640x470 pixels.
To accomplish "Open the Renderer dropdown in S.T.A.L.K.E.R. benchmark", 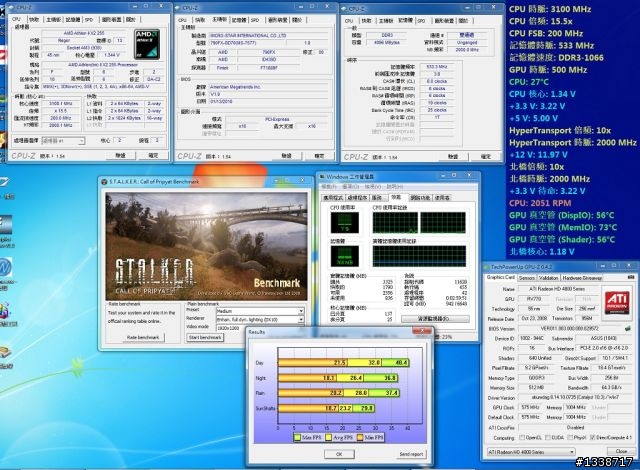I will [260, 319].
